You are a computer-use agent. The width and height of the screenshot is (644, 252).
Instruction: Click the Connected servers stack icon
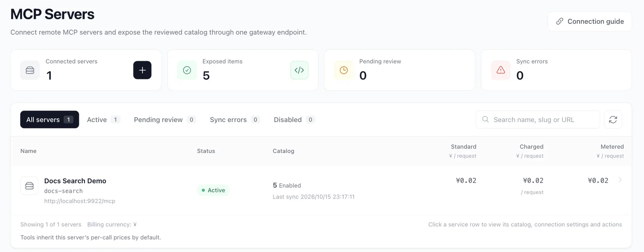30,70
